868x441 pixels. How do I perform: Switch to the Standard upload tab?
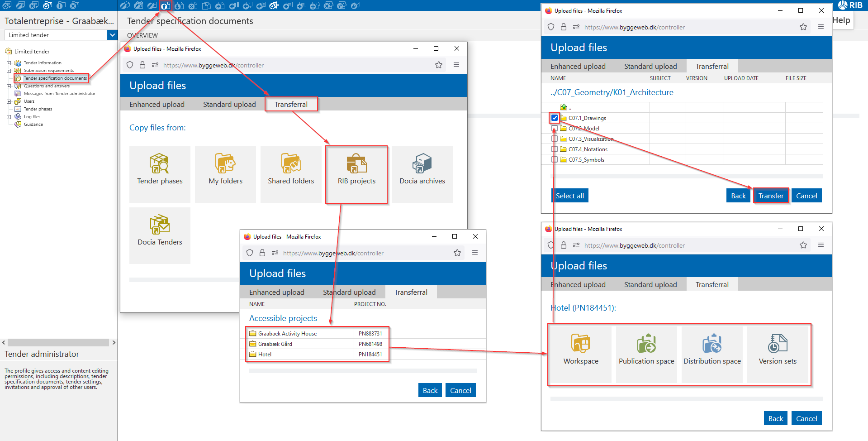[x=229, y=104]
